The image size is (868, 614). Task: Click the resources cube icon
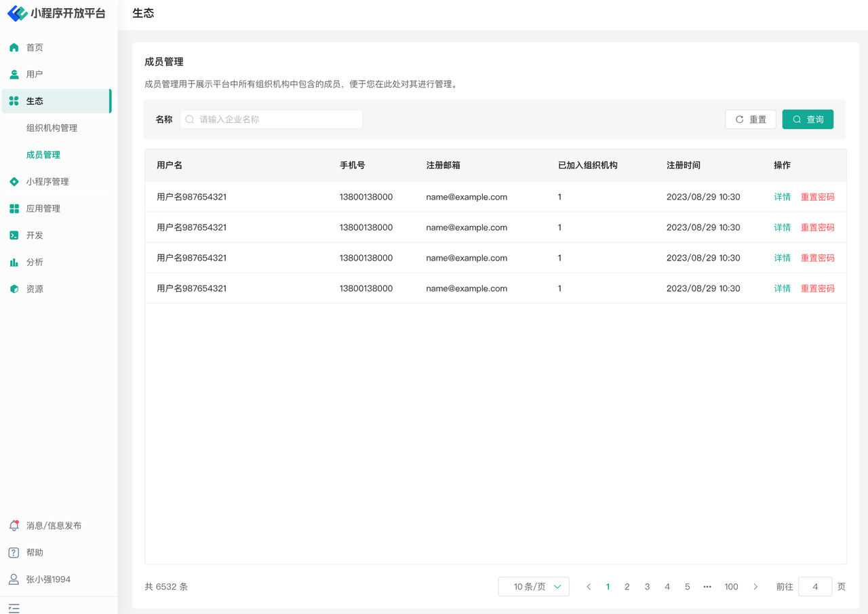click(14, 289)
